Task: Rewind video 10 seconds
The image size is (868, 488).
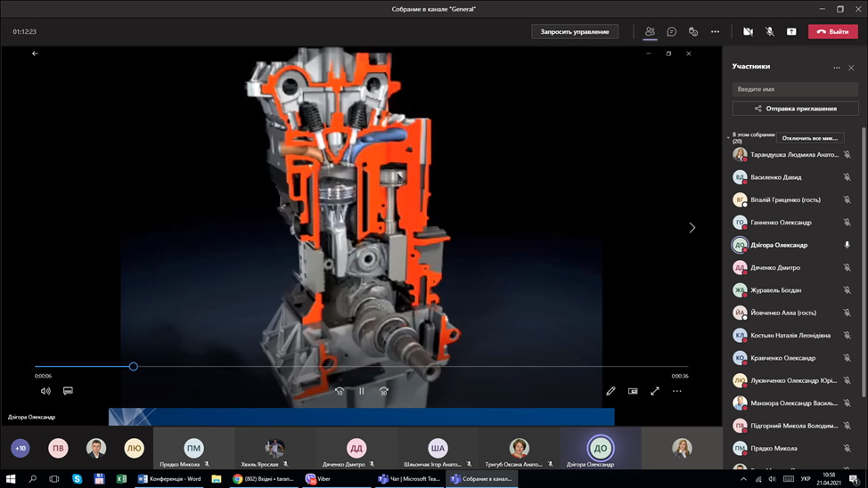Action: point(340,391)
